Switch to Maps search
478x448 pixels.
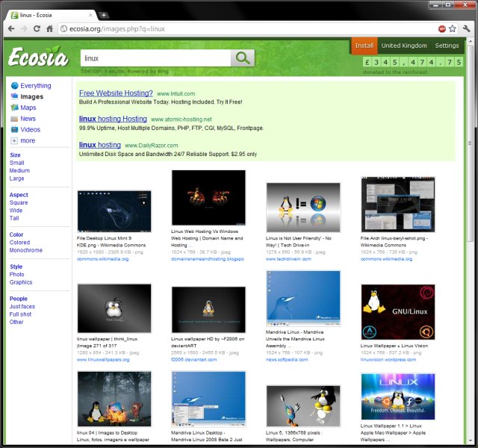pyautogui.click(x=28, y=108)
